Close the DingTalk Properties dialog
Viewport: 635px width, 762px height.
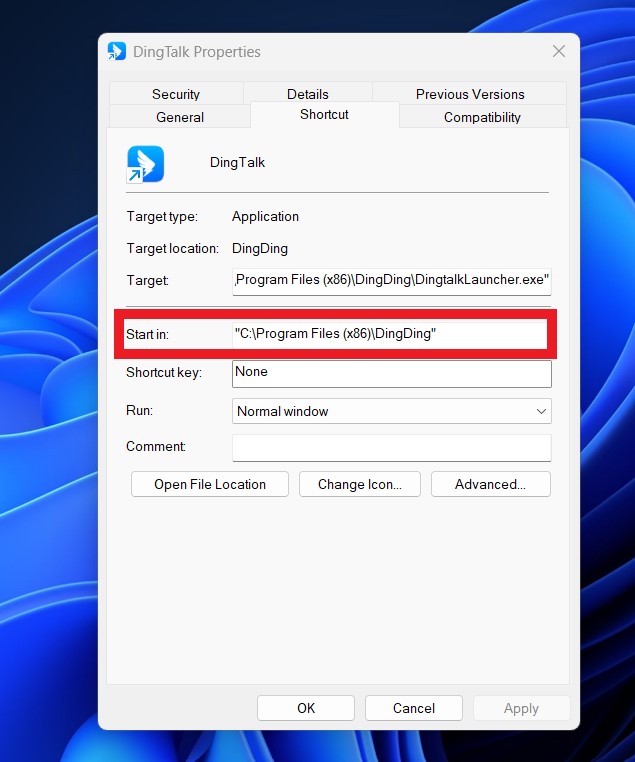[559, 51]
